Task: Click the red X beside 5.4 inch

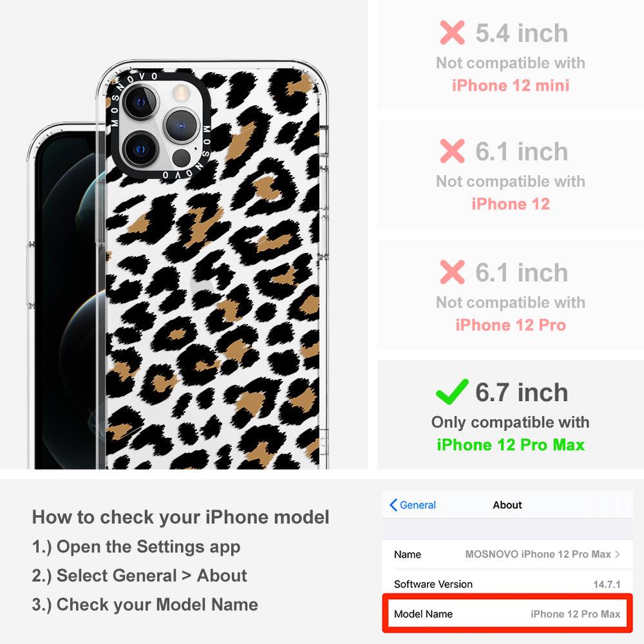Action: [x=452, y=32]
